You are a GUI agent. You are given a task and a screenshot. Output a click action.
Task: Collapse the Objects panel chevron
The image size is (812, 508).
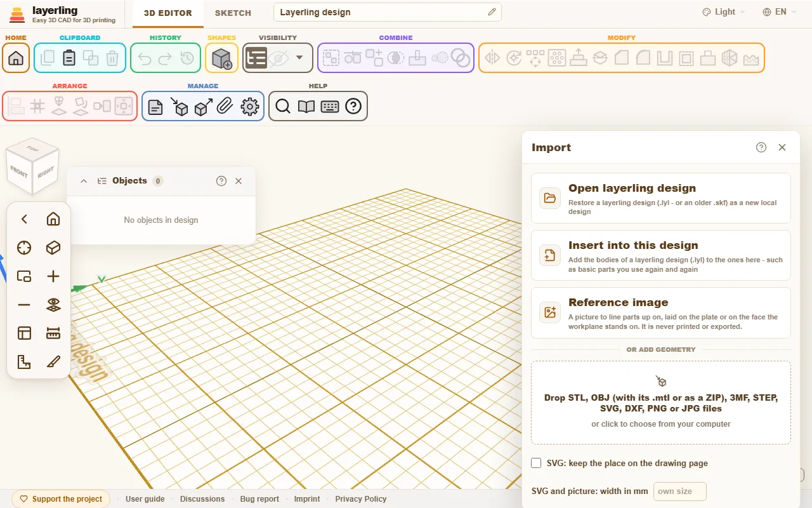pyautogui.click(x=84, y=181)
